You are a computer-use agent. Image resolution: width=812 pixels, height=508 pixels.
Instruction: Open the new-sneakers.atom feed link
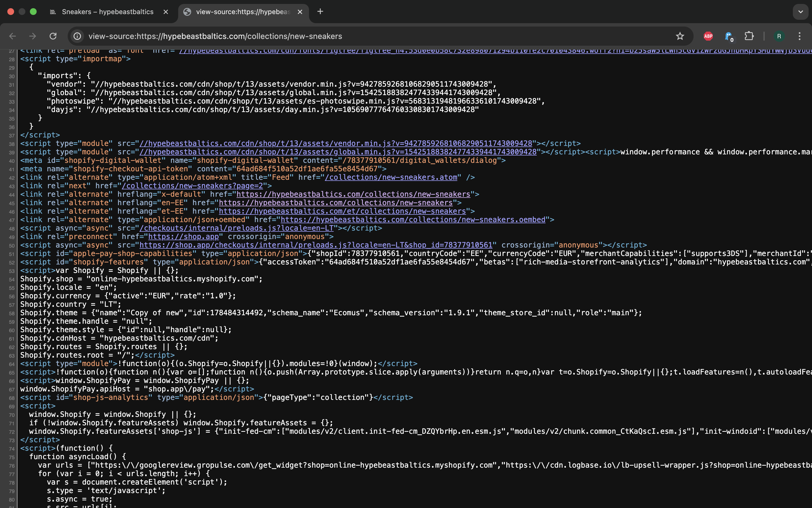click(x=391, y=178)
